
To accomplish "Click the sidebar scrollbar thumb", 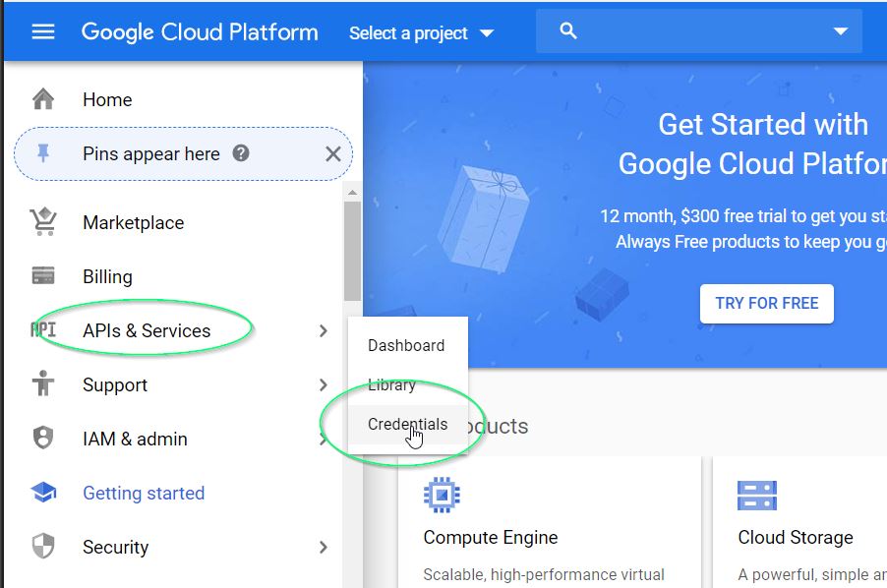I will 352,251.
